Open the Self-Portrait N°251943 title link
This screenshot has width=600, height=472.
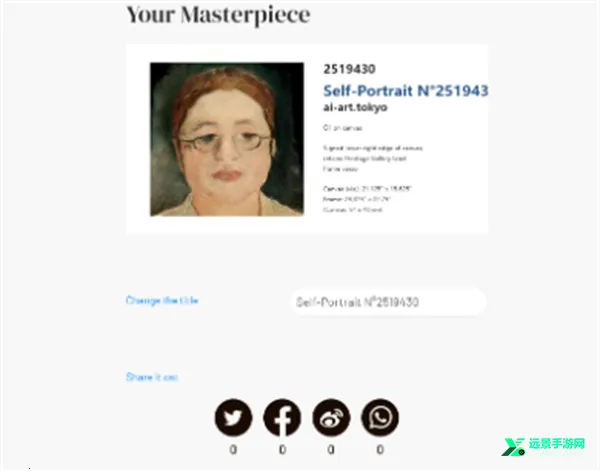406,91
